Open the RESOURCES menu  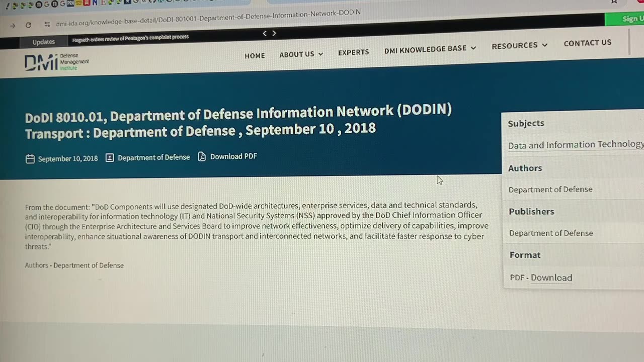coord(515,46)
